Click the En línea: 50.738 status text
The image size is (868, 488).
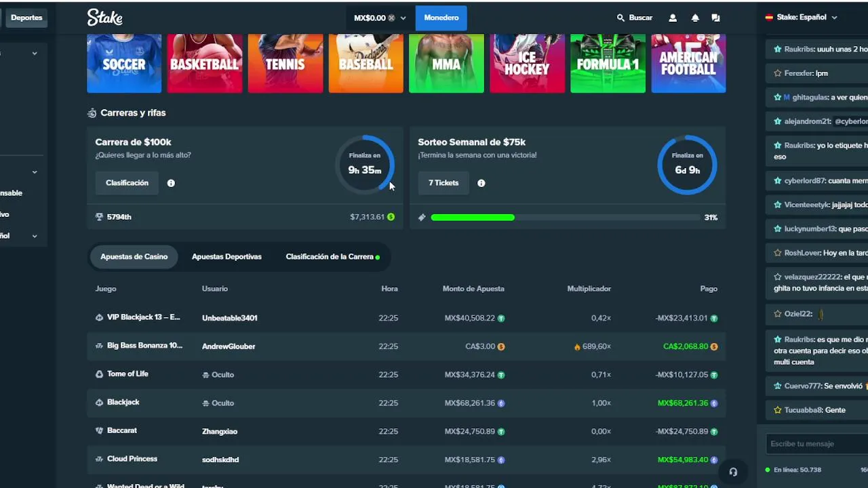(x=797, y=470)
